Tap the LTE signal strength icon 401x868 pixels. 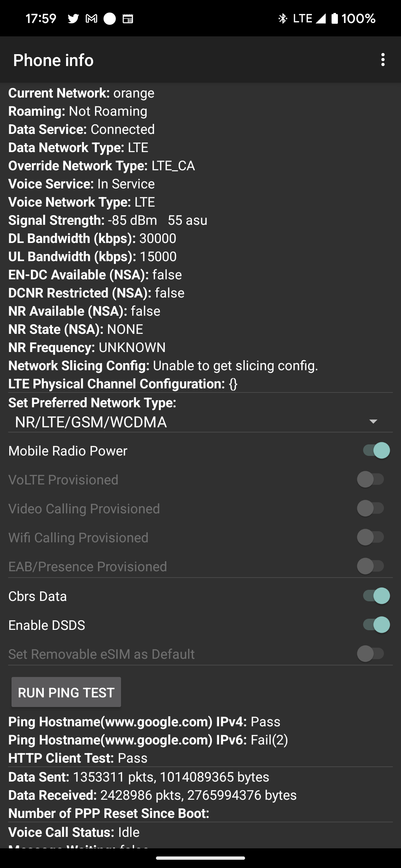[320, 19]
